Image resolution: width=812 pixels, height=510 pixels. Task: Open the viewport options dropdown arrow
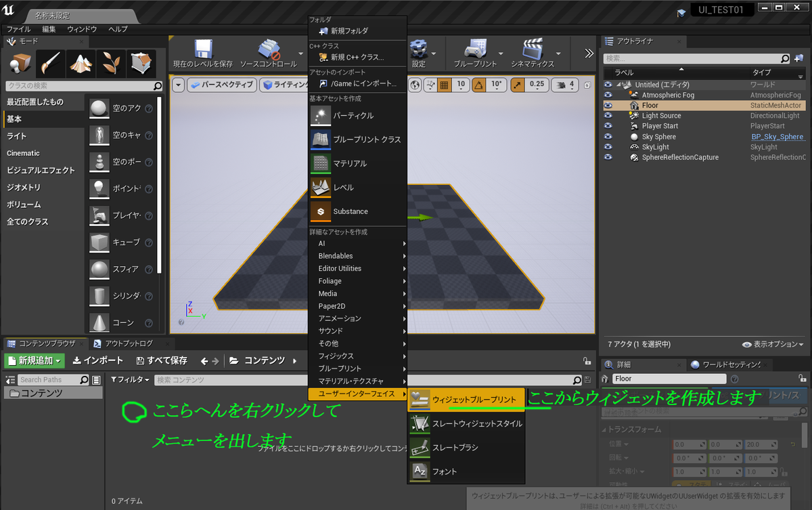pos(178,85)
